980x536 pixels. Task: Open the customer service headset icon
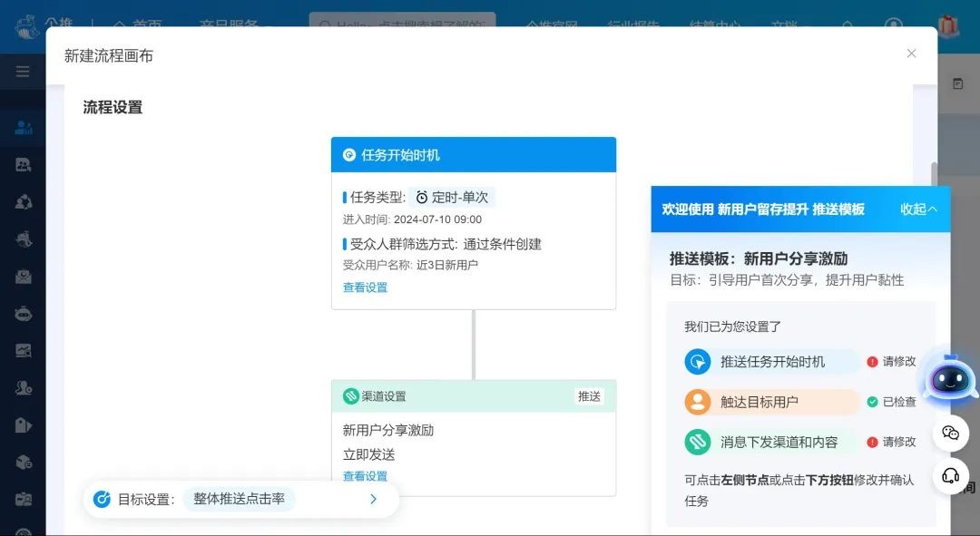click(x=951, y=475)
